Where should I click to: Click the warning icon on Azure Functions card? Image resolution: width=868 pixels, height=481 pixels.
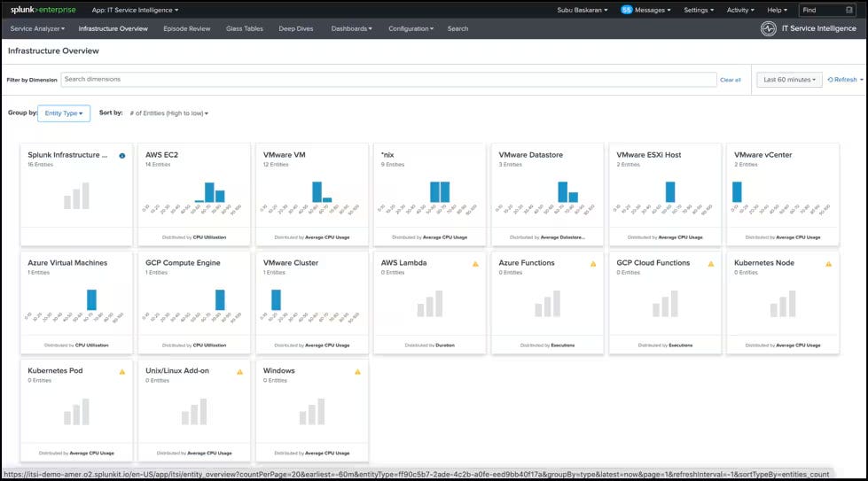593,263
